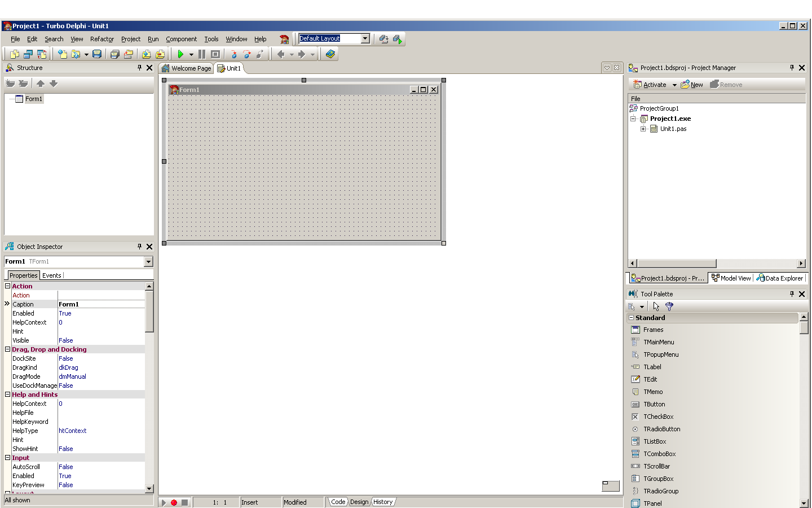This screenshot has width=812, height=508.
Task: Open the Form1 TForm1 object selector dropdown
Action: (x=148, y=262)
